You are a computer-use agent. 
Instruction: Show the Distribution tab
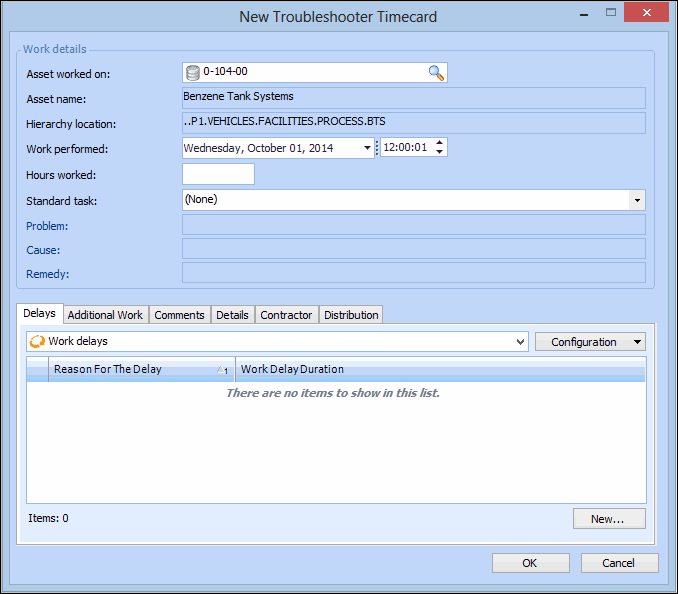[351, 315]
